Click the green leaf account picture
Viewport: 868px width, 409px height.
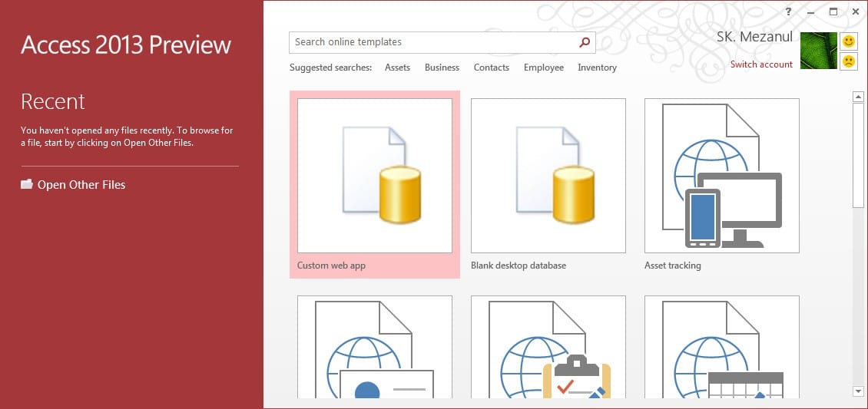pyautogui.click(x=819, y=51)
